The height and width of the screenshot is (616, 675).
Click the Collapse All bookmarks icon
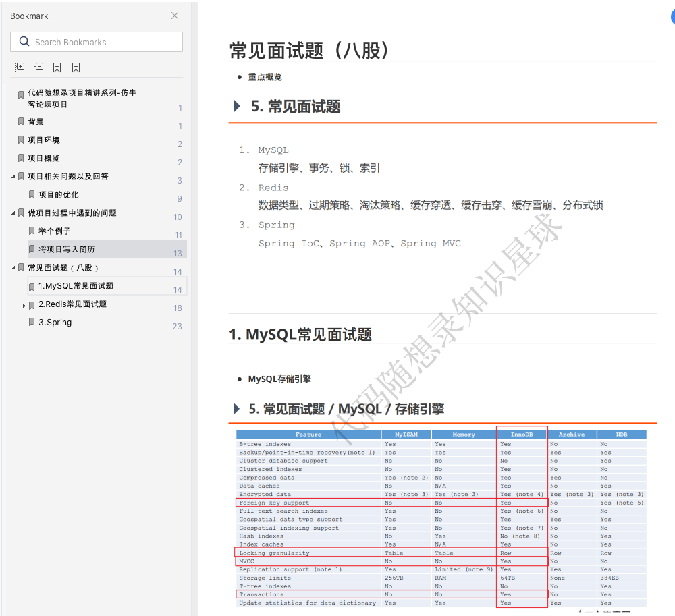click(38, 67)
